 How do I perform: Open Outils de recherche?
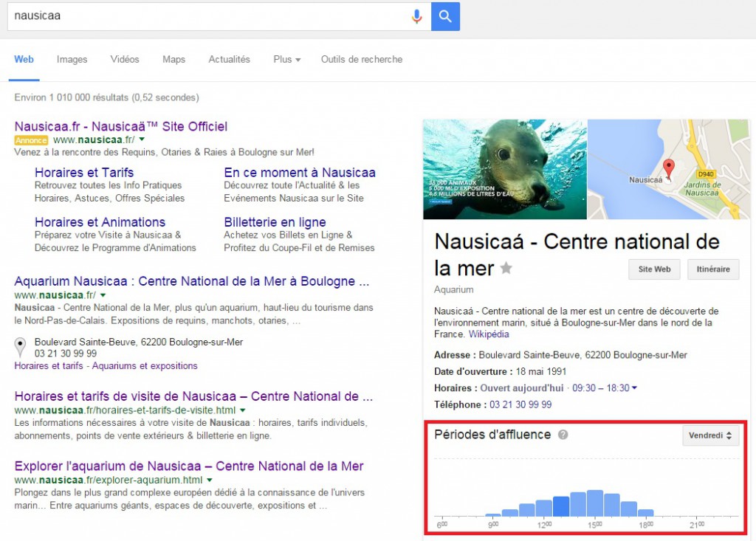point(362,59)
